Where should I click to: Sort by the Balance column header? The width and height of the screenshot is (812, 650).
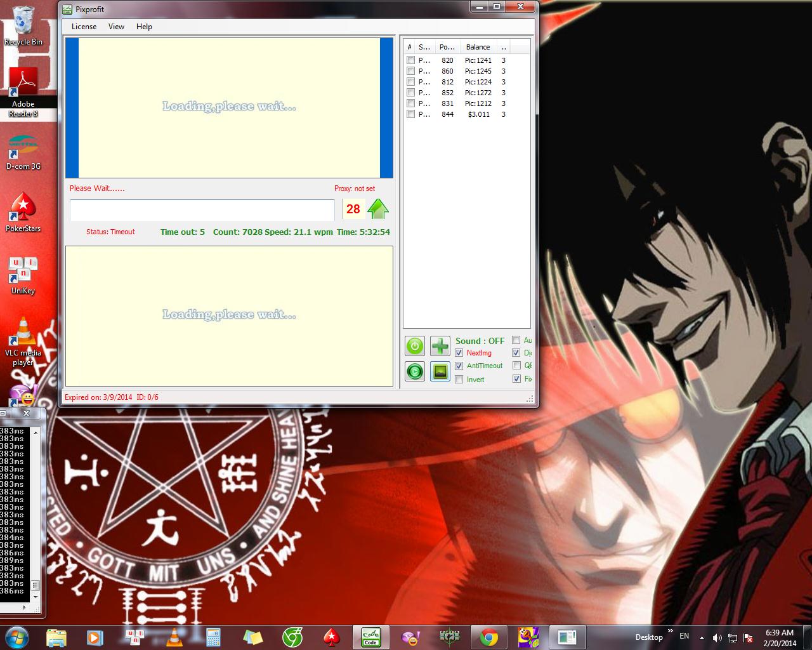click(478, 47)
